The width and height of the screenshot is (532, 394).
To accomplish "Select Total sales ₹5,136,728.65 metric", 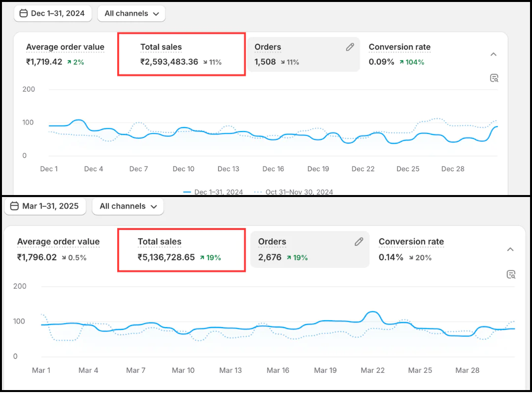I will pos(180,249).
